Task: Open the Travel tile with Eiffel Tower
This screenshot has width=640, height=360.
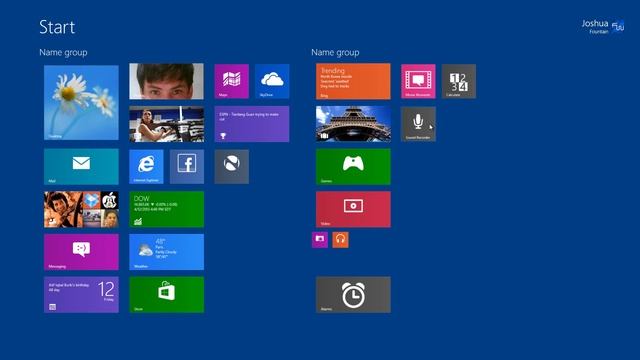Action: coord(353,124)
